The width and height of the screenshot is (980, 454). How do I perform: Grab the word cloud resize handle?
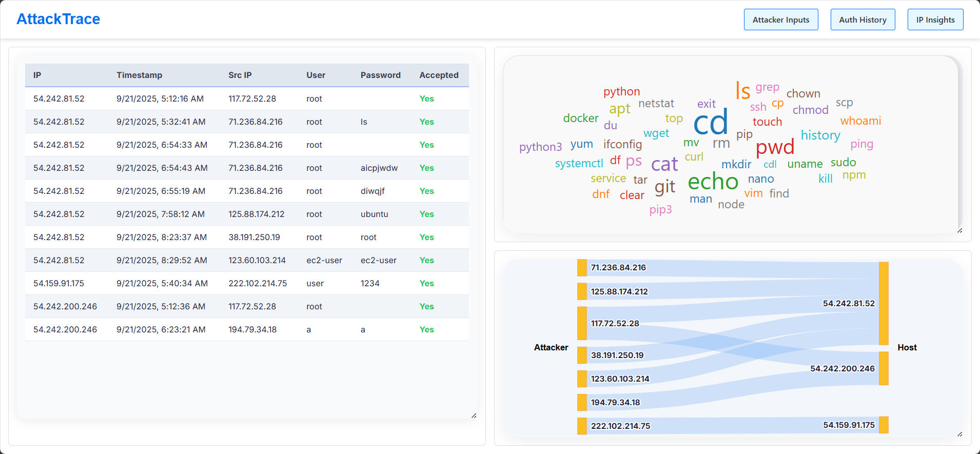[x=959, y=230]
